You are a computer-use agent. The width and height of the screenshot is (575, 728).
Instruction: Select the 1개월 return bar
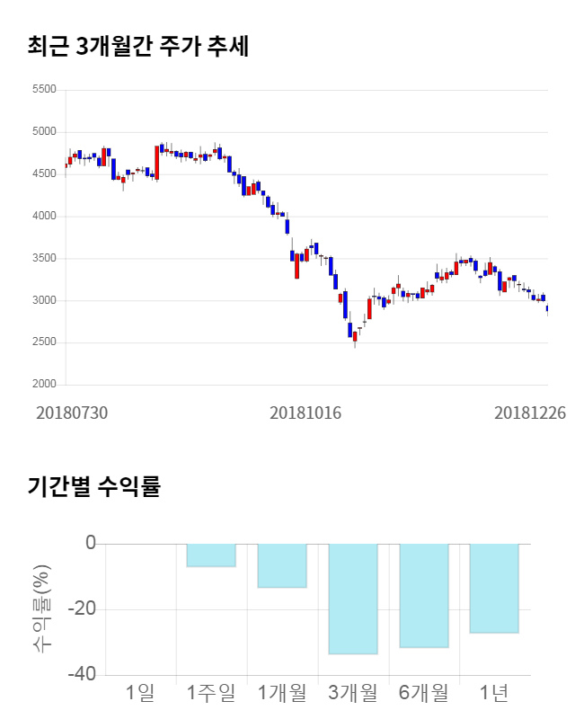pos(281,565)
